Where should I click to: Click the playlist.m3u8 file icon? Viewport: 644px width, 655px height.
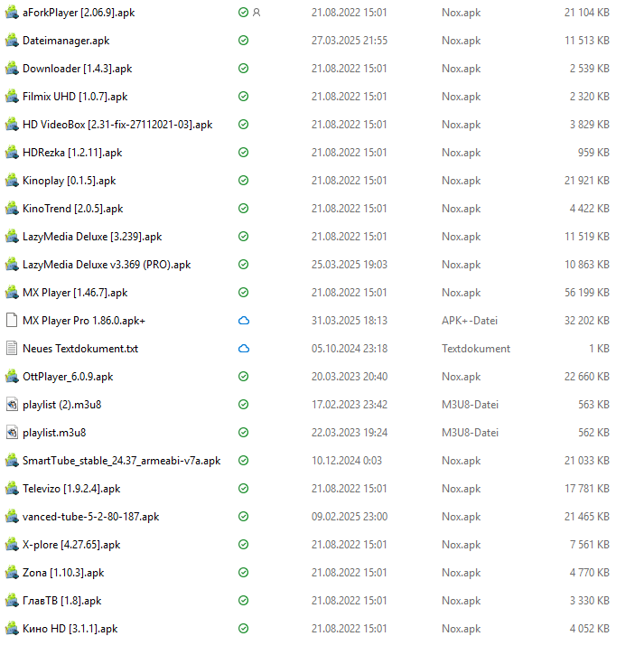point(12,433)
